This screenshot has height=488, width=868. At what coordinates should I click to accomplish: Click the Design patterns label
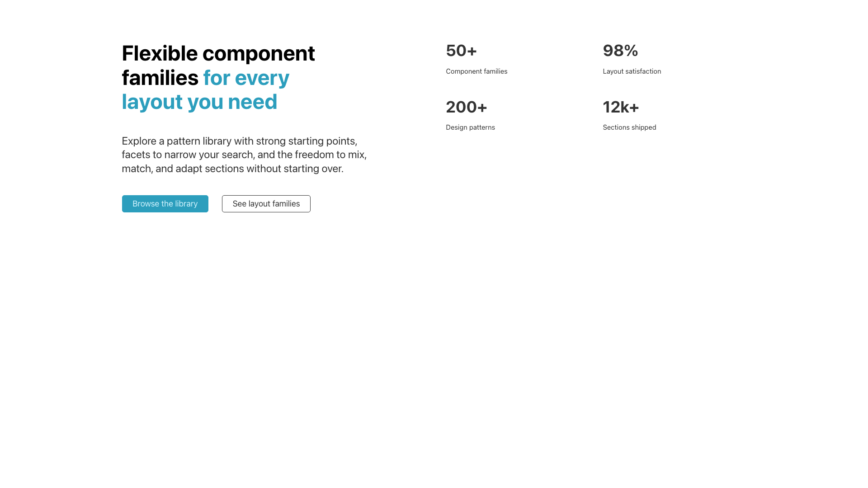point(470,127)
